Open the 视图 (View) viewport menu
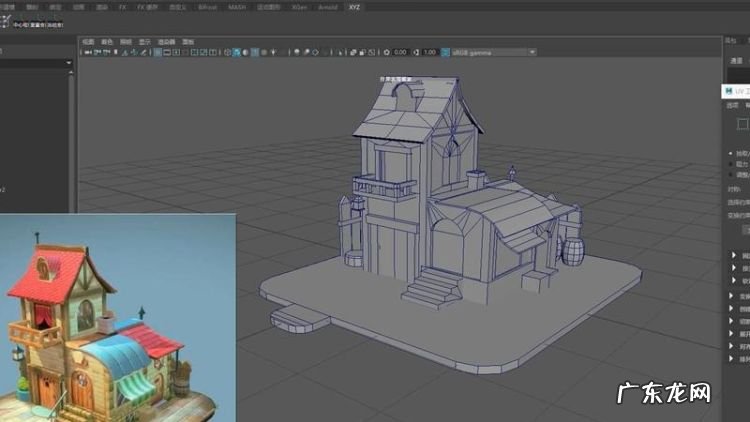The width and height of the screenshot is (750, 422). 88,41
